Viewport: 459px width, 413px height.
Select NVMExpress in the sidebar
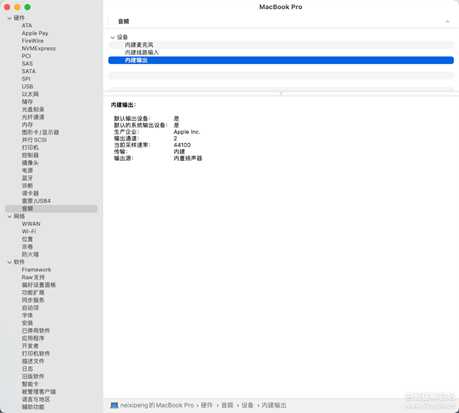point(39,48)
